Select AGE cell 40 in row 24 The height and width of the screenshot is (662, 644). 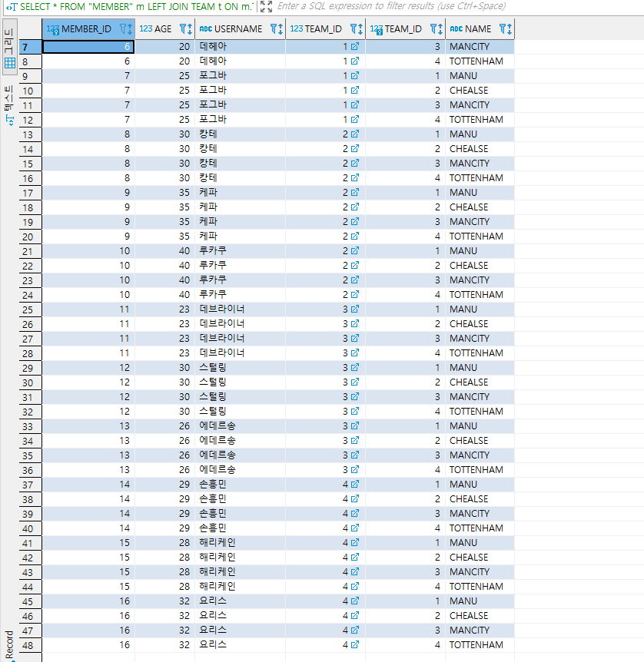coord(164,294)
